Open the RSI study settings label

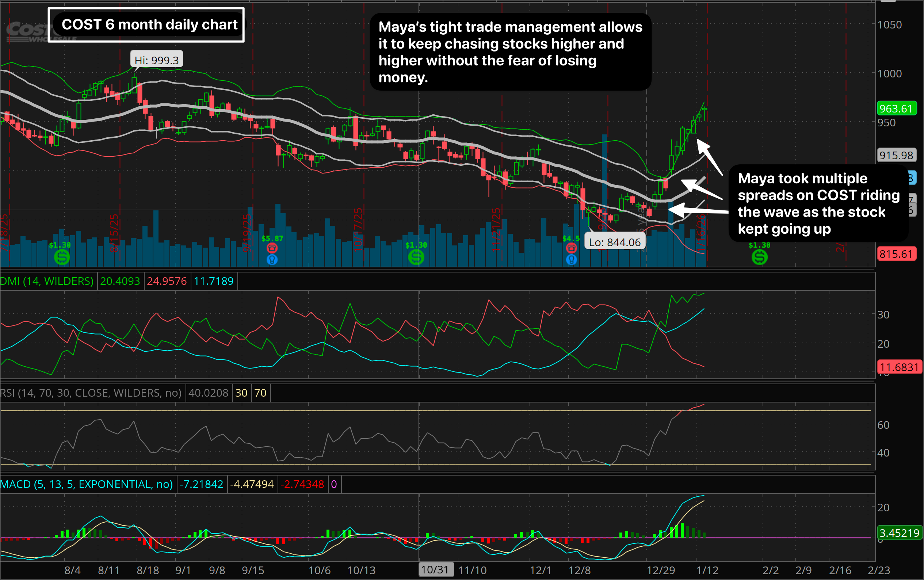91,393
